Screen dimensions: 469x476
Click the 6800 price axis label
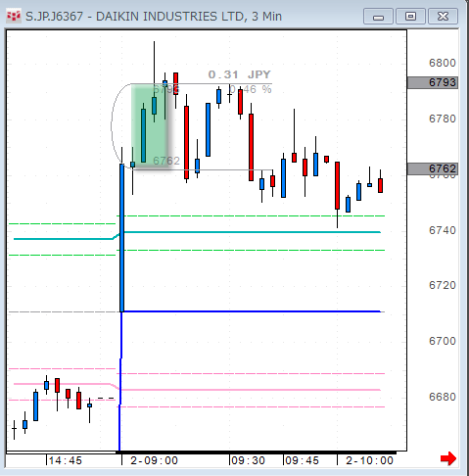click(443, 63)
